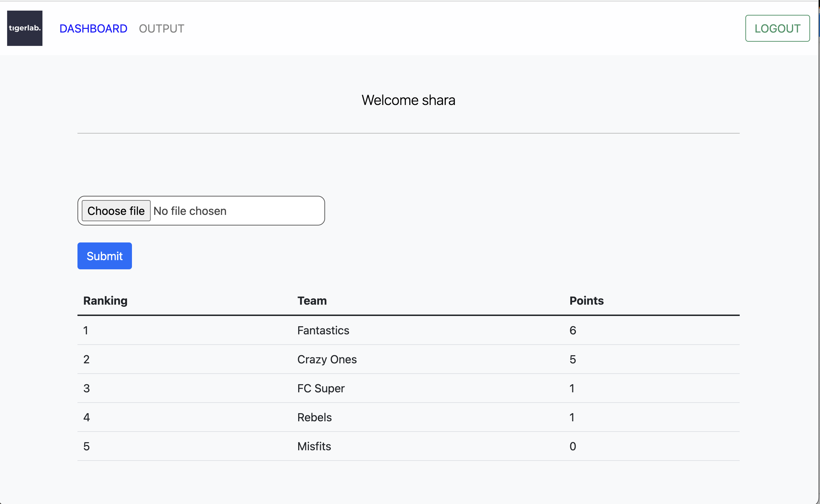The width and height of the screenshot is (820, 504).
Task: Click Misfits' points value 0
Action: [x=573, y=446]
